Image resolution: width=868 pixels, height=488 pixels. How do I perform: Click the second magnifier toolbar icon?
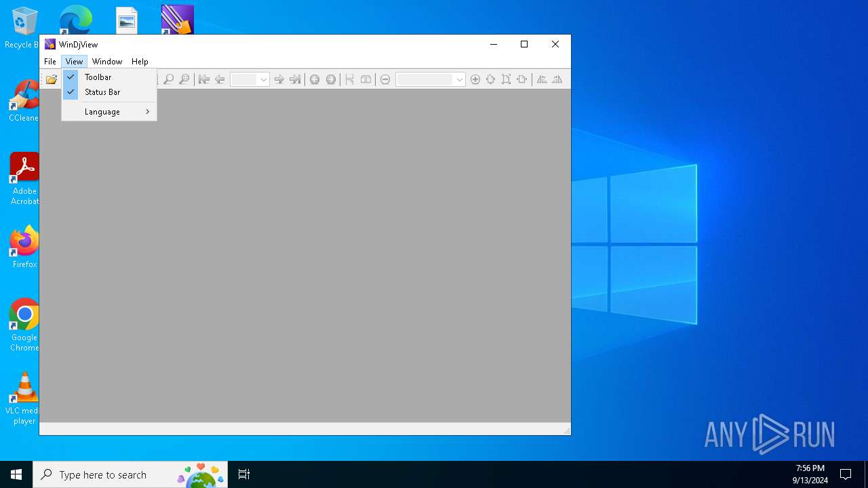point(184,79)
